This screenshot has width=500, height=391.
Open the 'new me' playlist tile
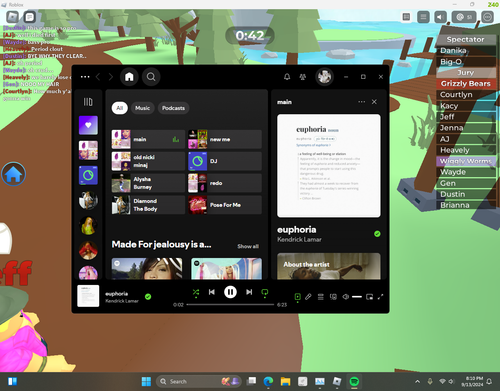tap(225, 139)
